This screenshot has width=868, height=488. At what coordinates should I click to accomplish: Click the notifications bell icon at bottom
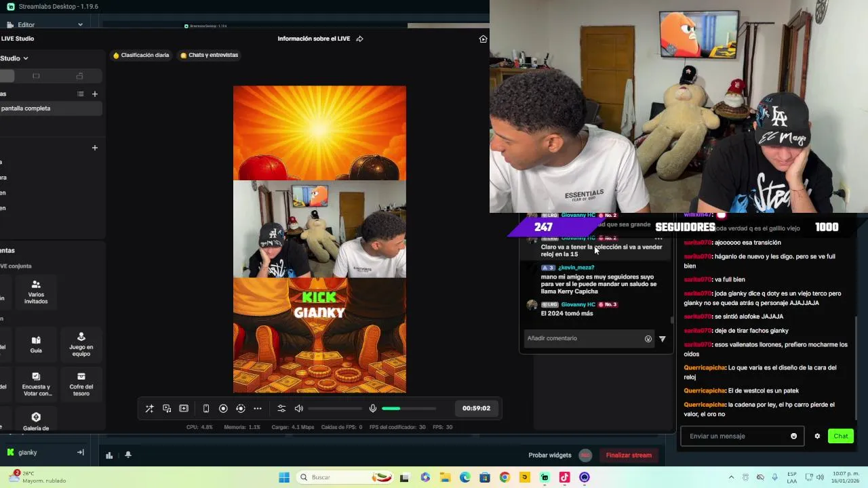[128, 455]
